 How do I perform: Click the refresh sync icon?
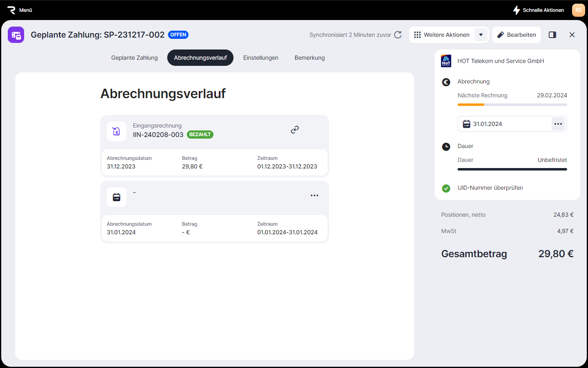click(x=398, y=35)
